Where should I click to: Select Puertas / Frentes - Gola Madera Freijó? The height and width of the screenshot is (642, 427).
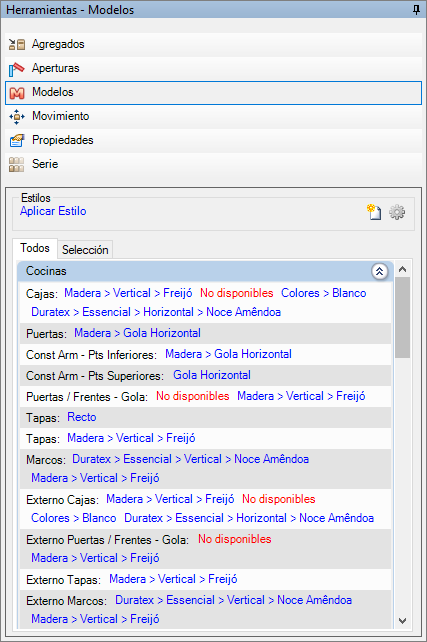(301, 396)
